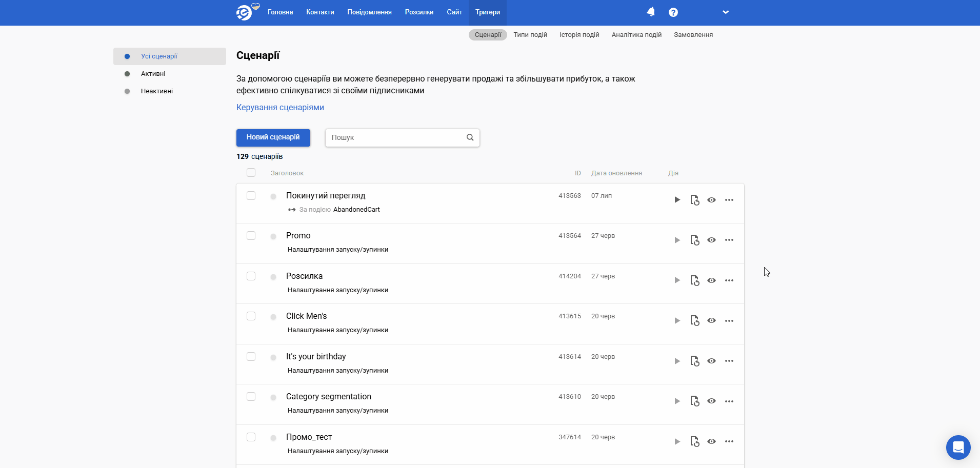The image size is (980, 468).
Task: Start the Category segmentation scenario
Action: click(677, 401)
